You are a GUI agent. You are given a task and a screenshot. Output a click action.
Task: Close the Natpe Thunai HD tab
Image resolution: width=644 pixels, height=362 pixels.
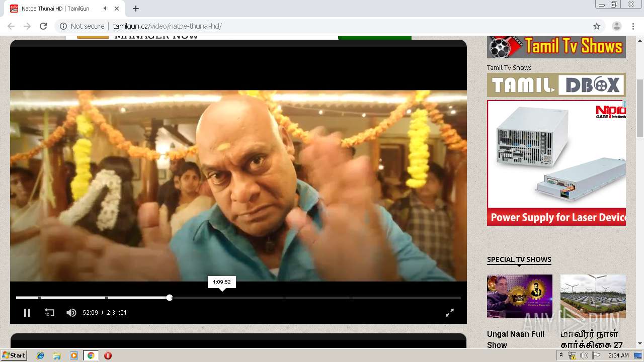pyautogui.click(x=117, y=9)
